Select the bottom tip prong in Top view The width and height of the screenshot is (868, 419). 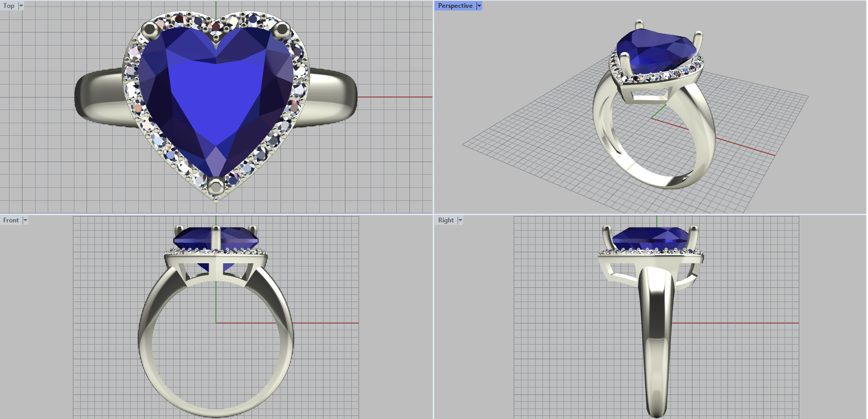216,187
